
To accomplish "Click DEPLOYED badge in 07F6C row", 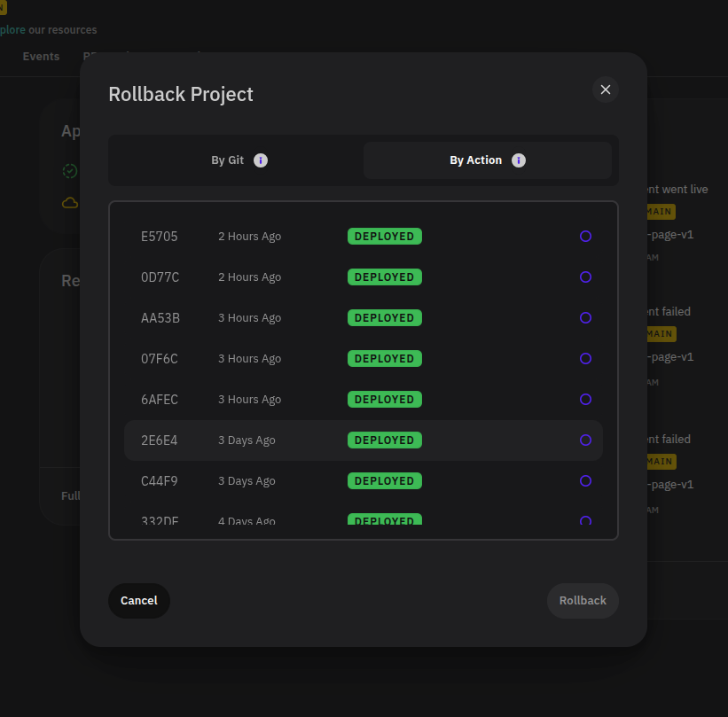I will coord(385,359).
